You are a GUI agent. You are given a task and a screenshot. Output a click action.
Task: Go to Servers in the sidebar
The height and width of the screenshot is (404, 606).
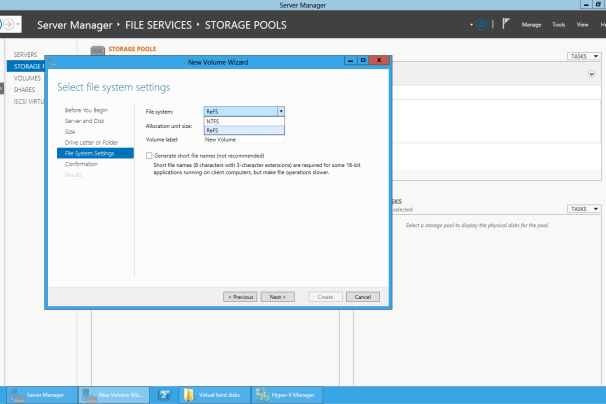26,55
